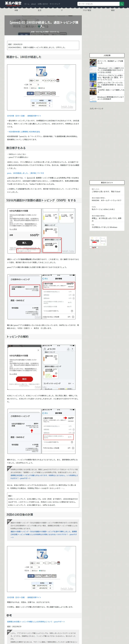Open thumbnail of デスクトップのアイコンが変になる article
Screen dimensions: 129x644
[93, 77]
